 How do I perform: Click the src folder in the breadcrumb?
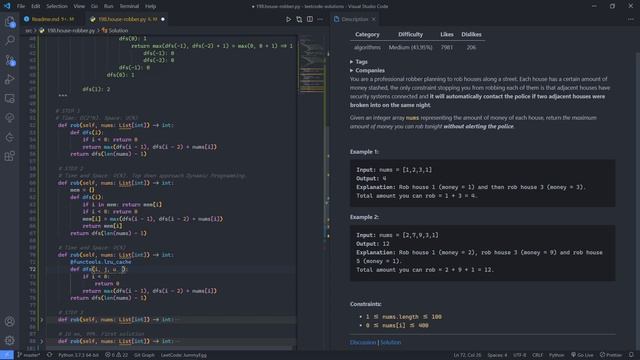point(29,31)
